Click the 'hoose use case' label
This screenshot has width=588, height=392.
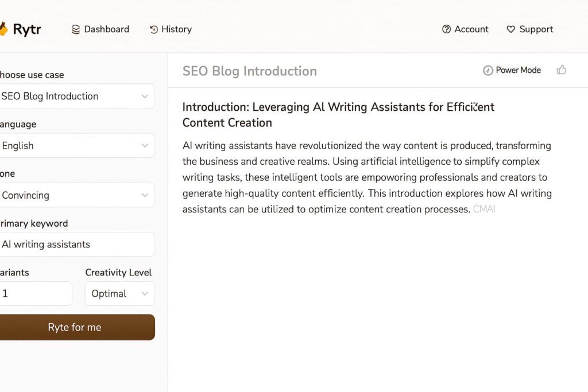point(32,75)
